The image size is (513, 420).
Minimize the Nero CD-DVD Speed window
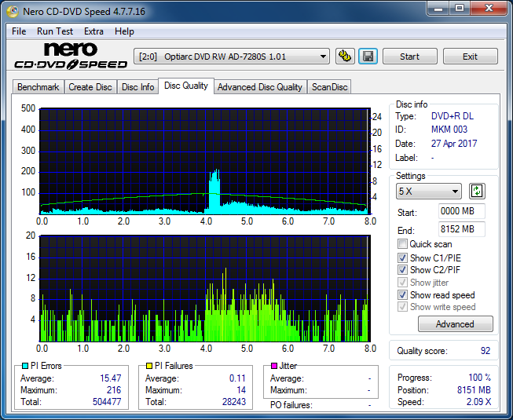(x=438, y=9)
